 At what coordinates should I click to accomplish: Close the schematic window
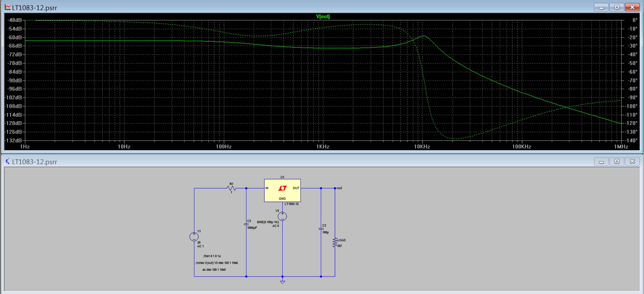[632, 161]
